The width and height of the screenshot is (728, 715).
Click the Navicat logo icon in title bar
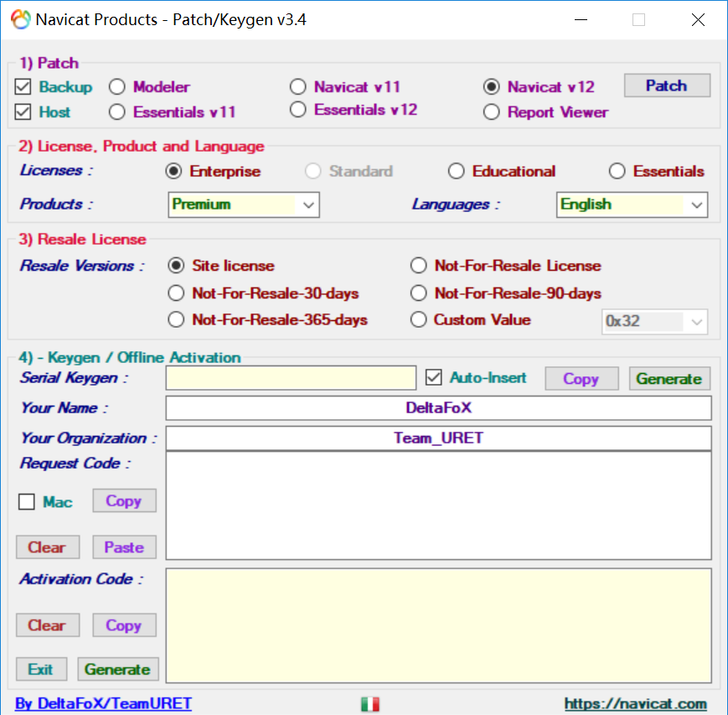(x=20, y=19)
